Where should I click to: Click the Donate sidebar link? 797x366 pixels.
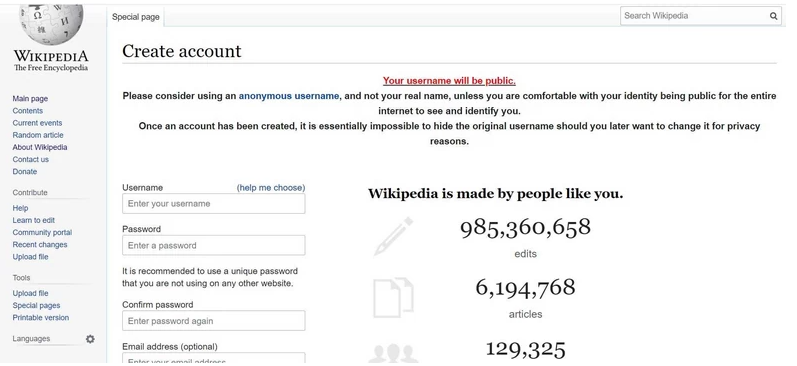point(25,172)
